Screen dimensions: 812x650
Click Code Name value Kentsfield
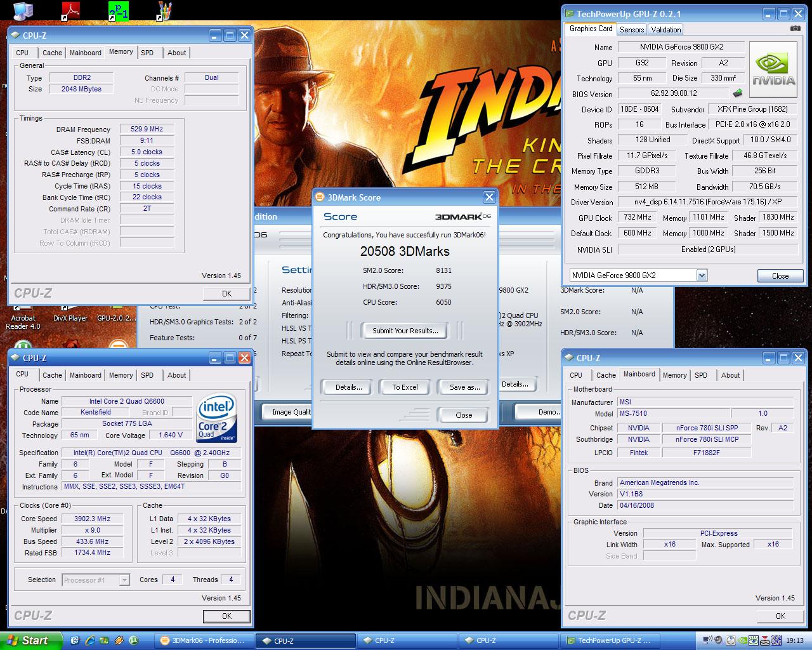[x=95, y=413]
